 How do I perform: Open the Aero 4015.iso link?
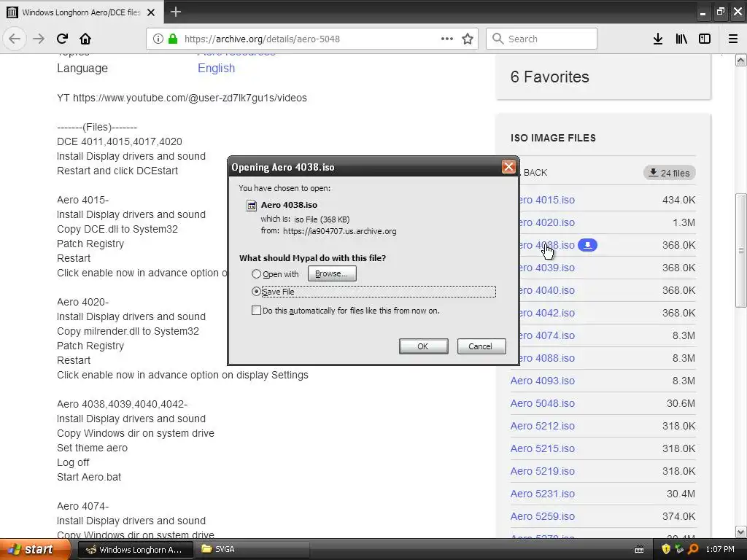[x=546, y=200]
